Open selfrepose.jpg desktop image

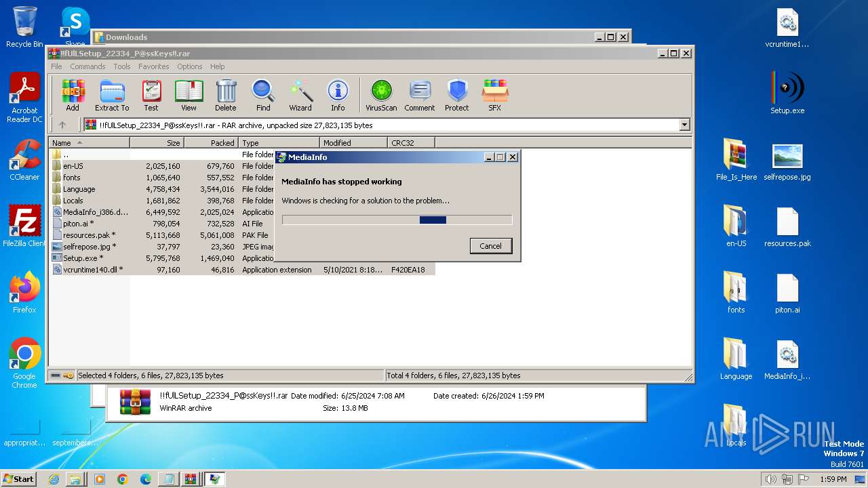787,160
